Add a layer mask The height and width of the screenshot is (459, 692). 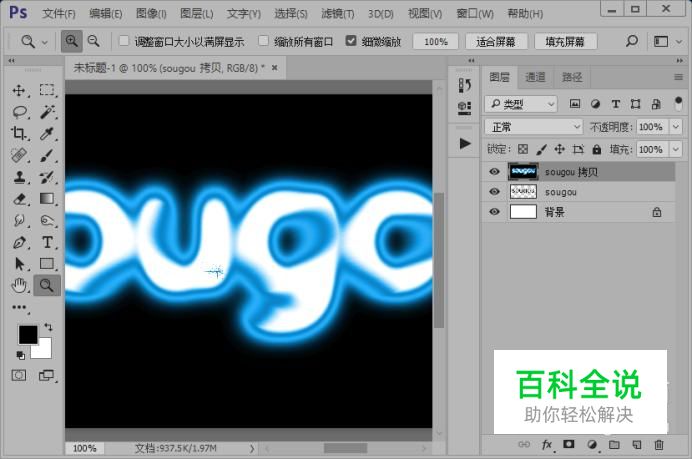tap(569, 444)
